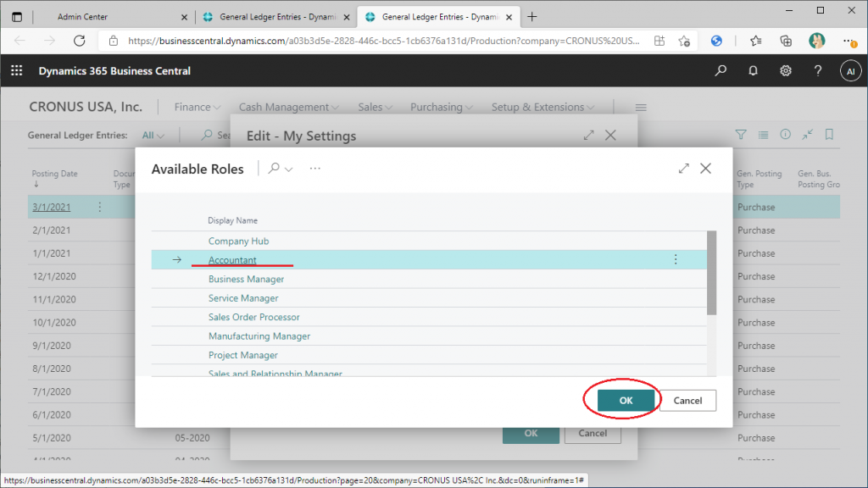The height and width of the screenshot is (488, 868).
Task: Select the Business Manager role
Action: pos(247,279)
